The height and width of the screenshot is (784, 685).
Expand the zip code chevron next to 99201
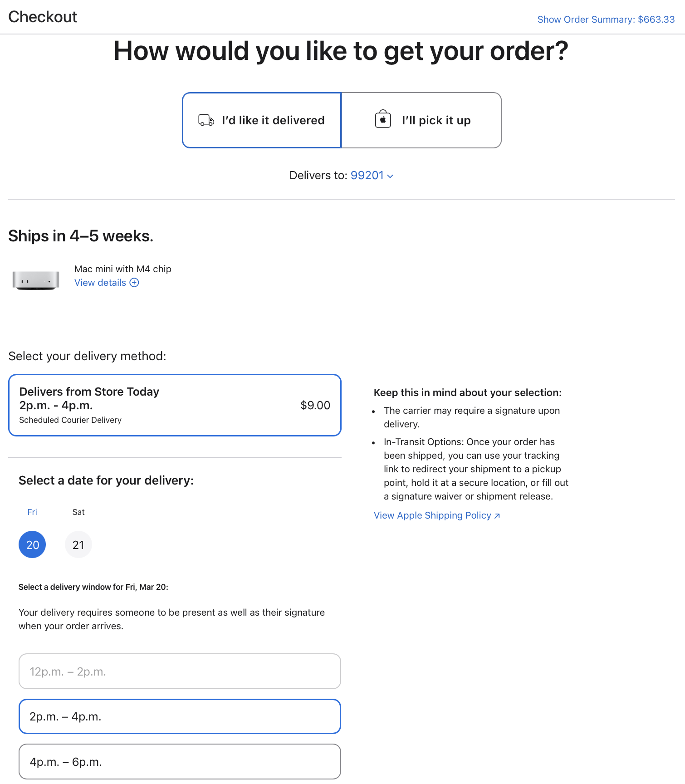click(390, 176)
